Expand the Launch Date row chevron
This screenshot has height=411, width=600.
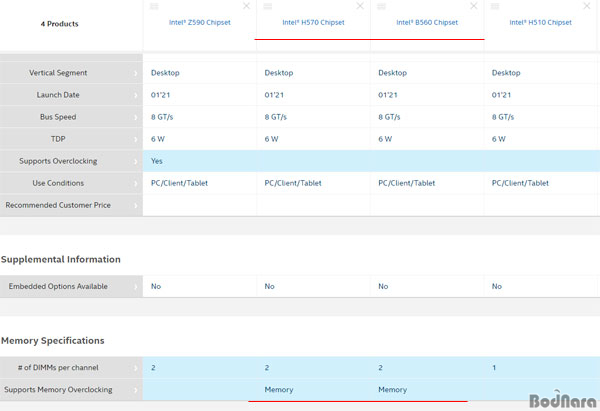click(x=135, y=95)
